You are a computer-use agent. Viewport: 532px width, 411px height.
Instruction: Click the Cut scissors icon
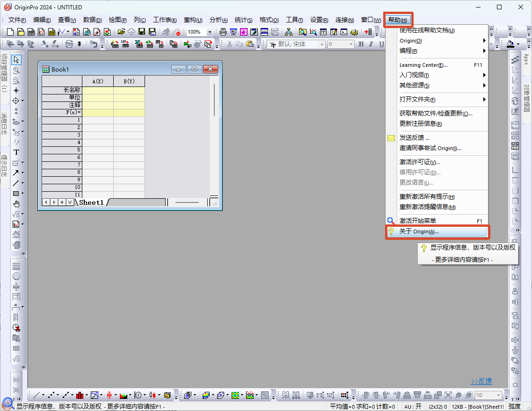(x=229, y=44)
